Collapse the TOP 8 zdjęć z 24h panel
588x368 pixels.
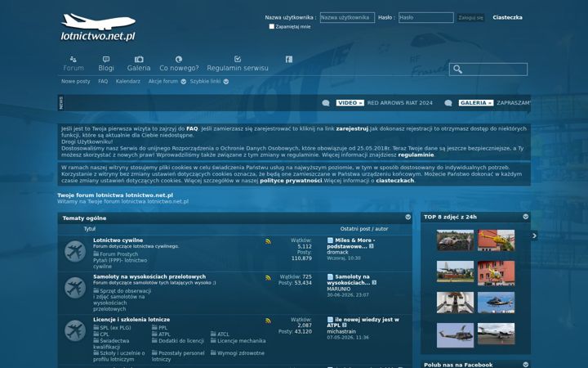pyautogui.click(x=525, y=217)
